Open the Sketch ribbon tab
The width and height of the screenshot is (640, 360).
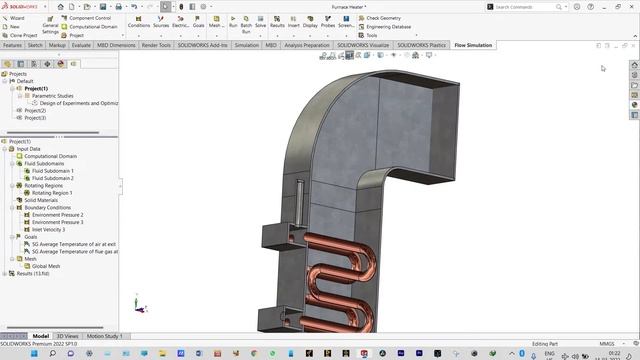(x=35, y=45)
